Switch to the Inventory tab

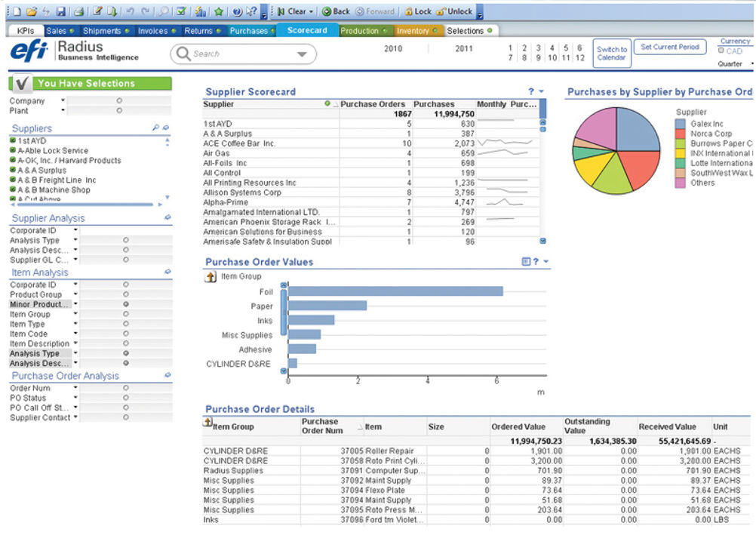pos(417,31)
